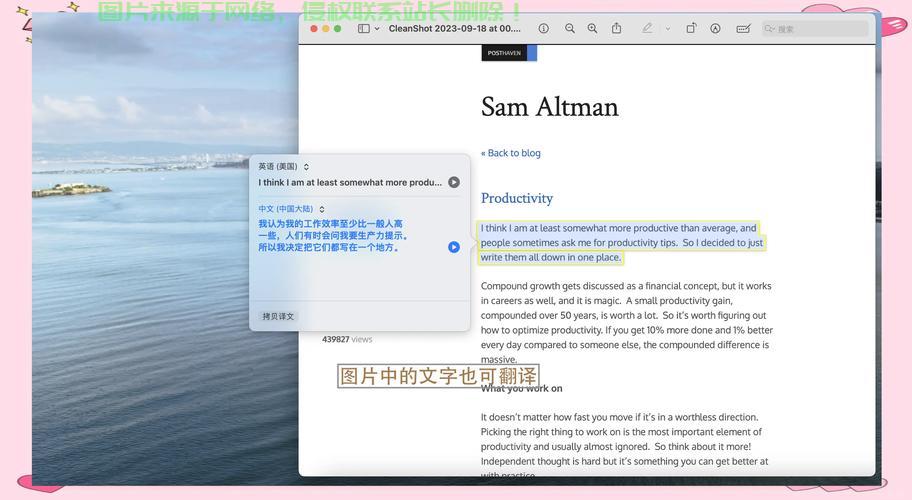The image size is (912, 500).
Task: Click the source text I think I am at least
Action: [x=350, y=182]
